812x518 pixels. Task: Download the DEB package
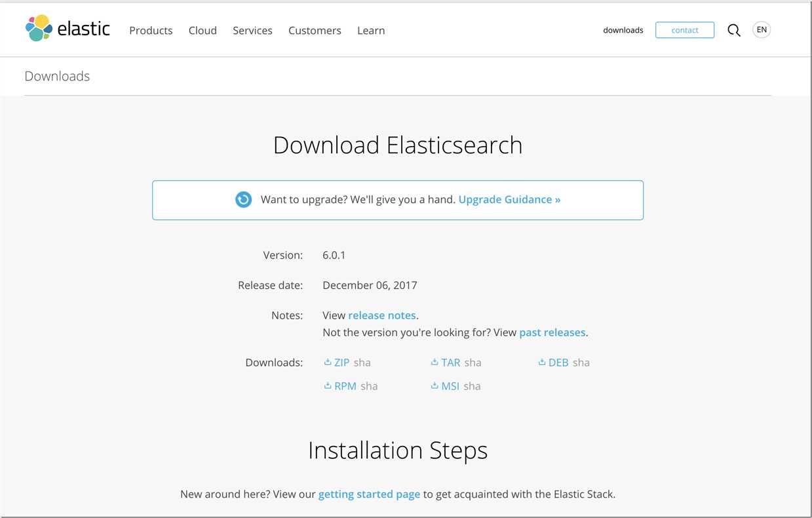558,362
